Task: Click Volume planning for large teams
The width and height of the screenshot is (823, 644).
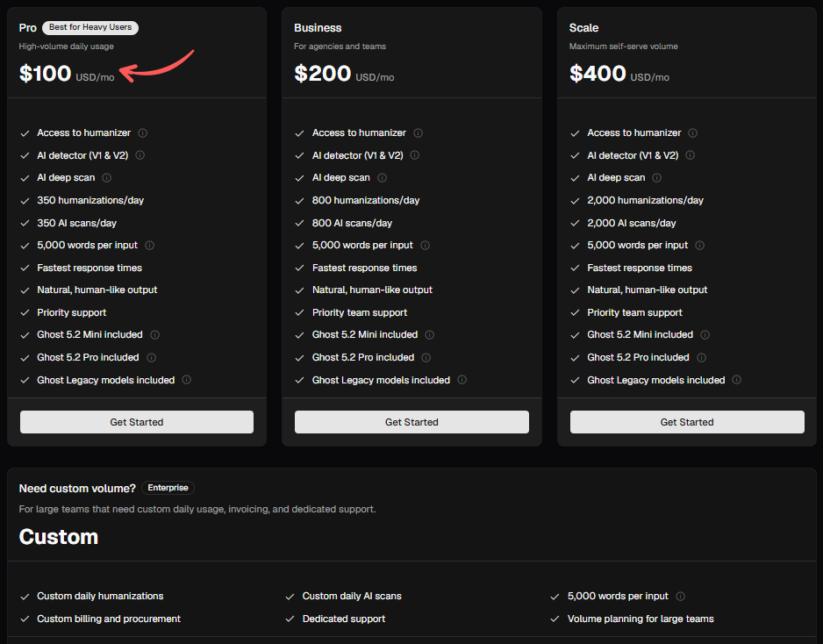Action: 641,619
